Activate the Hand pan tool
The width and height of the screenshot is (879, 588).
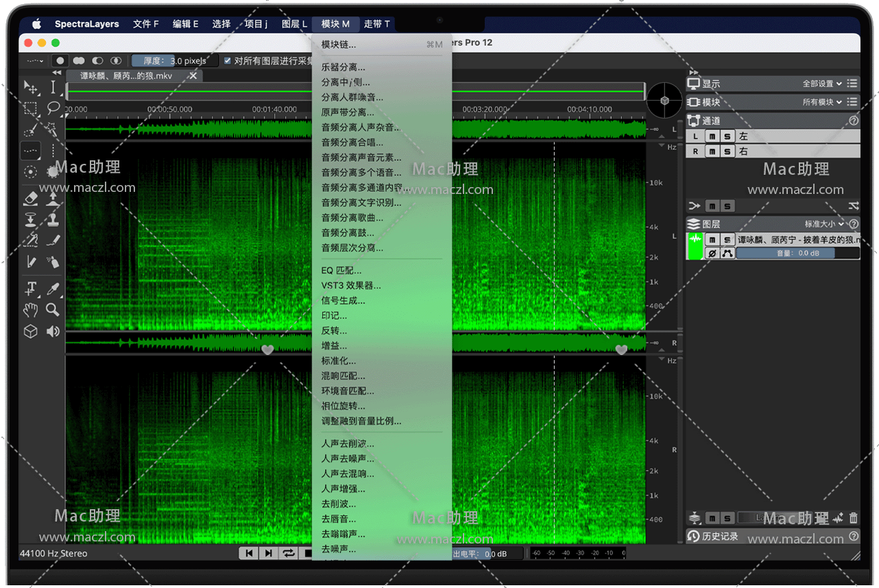pos(31,310)
